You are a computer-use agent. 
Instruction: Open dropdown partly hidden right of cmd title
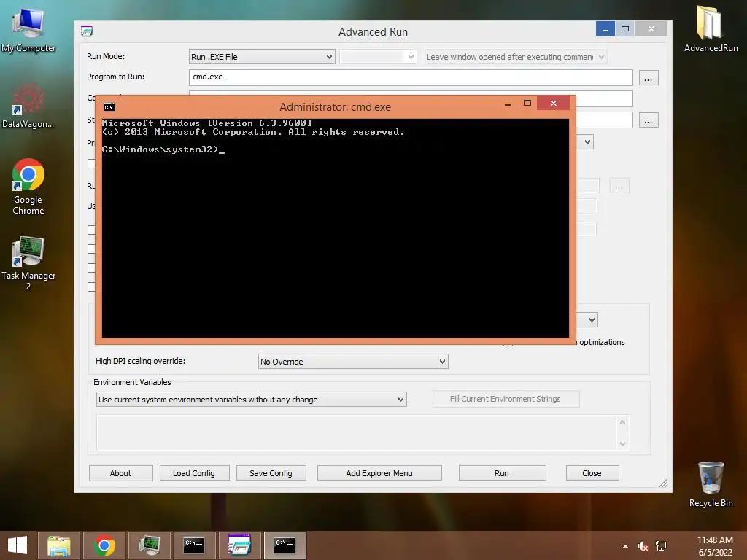tap(586, 142)
